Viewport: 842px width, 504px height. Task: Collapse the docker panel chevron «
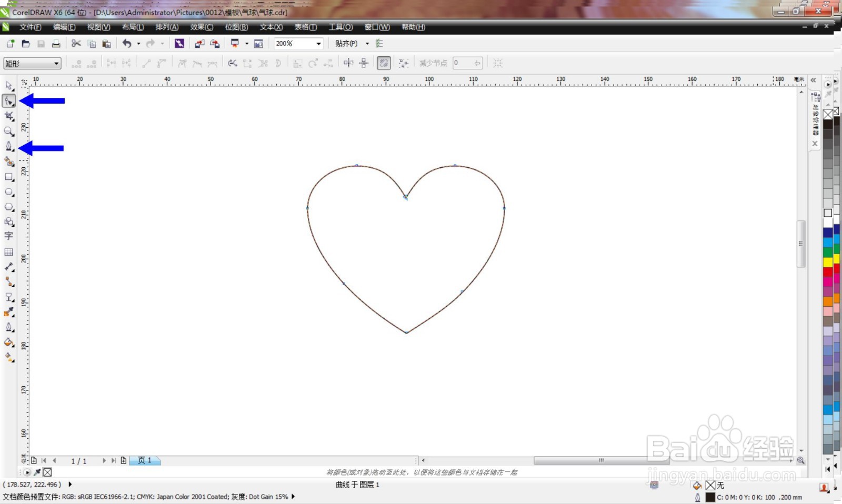point(814,80)
